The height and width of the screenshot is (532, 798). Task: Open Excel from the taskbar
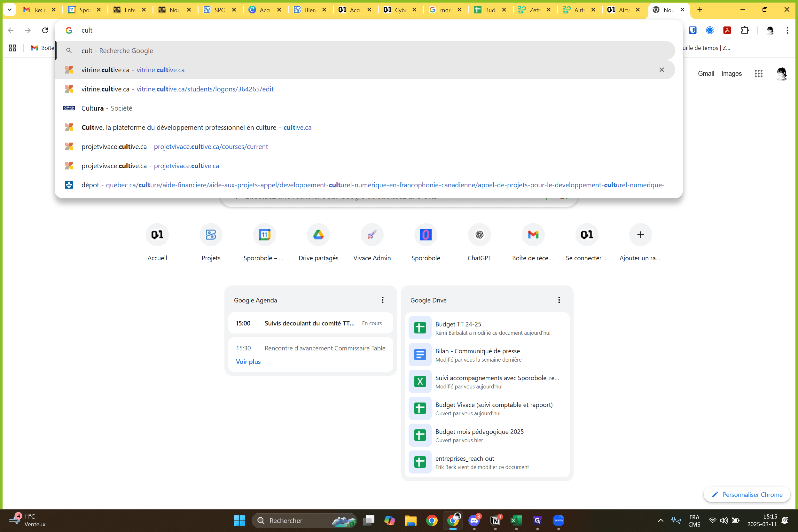(x=516, y=520)
